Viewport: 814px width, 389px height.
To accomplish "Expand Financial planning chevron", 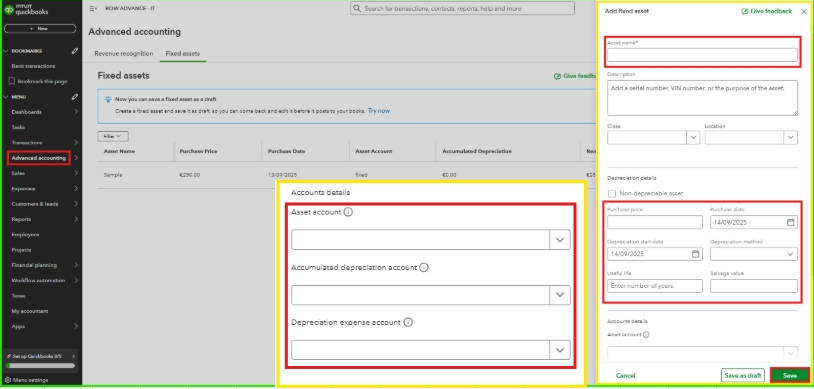I will pyautogui.click(x=76, y=265).
